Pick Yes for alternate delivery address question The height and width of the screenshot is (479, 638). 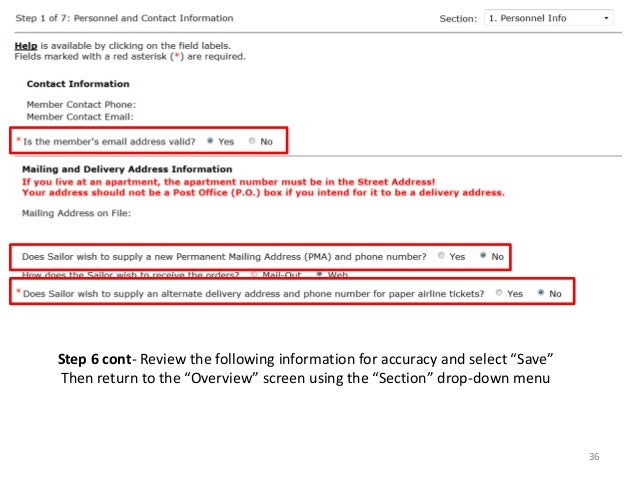pos(499,293)
